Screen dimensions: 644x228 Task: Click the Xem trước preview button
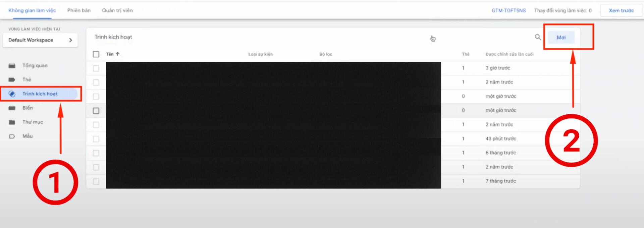click(621, 11)
